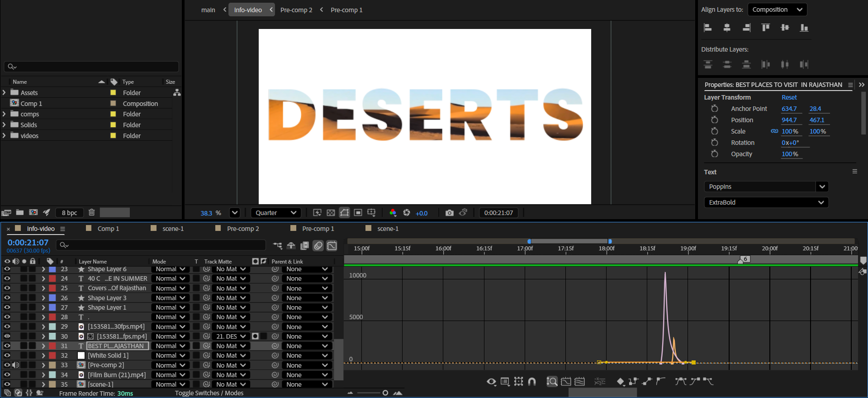
Task: Toggle shy layers hiding in timeline
Action: coord(291,245)
